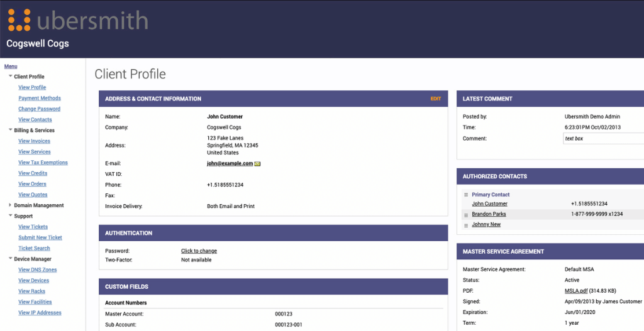Go to Submit New Ticket

point(40,237)
